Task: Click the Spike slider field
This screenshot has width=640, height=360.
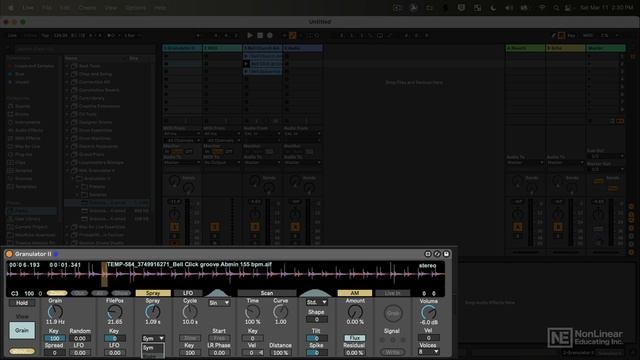Action: (316, 353)
